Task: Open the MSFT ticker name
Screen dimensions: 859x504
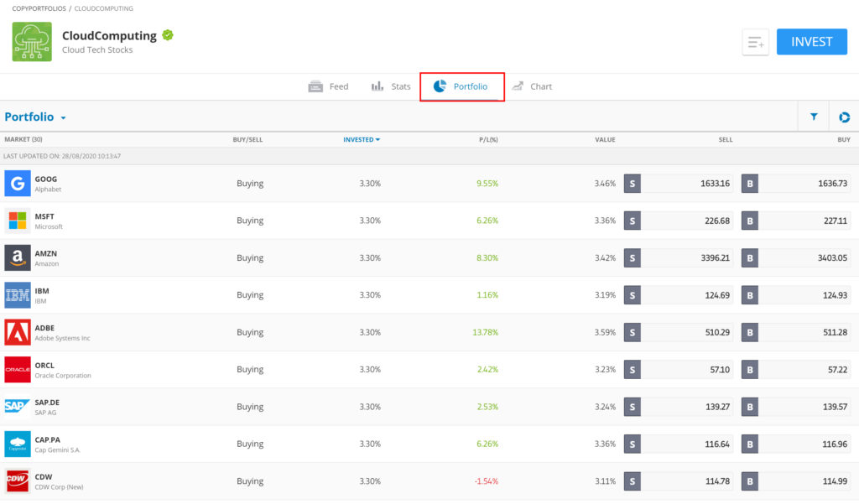Action: click(x=45, y=216)
